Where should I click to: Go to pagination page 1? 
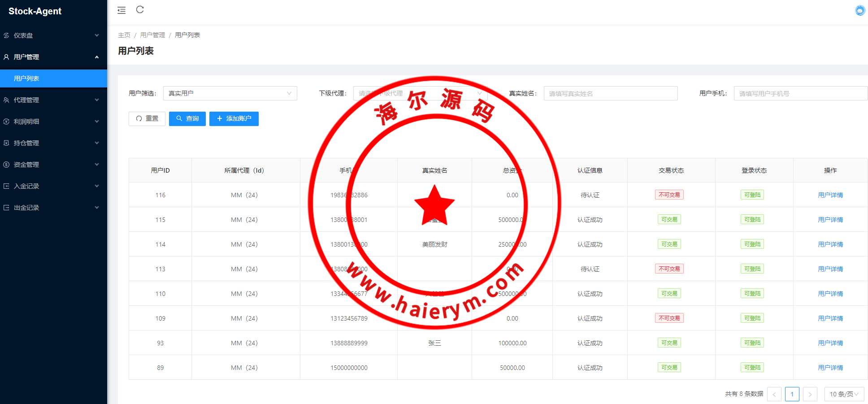792,394
